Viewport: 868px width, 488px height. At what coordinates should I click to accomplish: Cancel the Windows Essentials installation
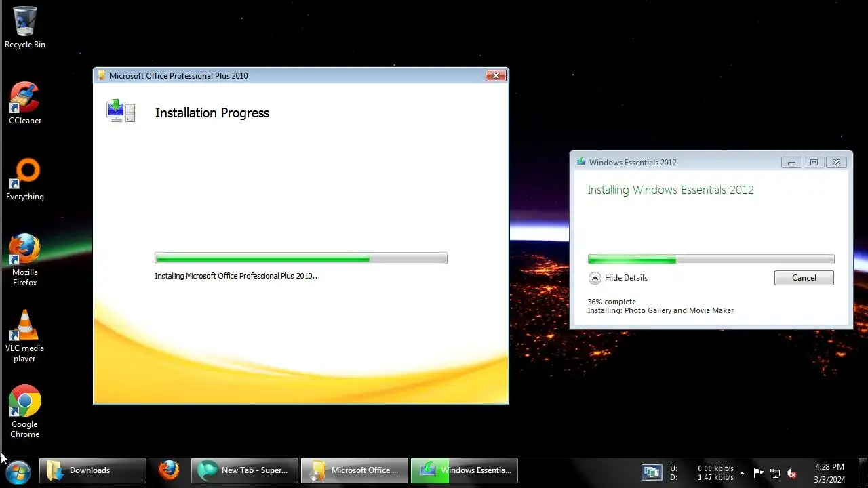pos(804,278)
